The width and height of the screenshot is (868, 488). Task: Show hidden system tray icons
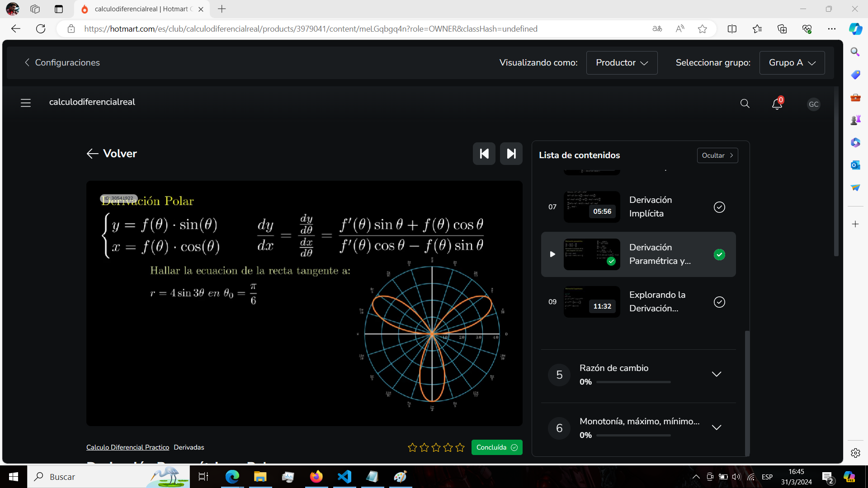(x=696, y=477)
